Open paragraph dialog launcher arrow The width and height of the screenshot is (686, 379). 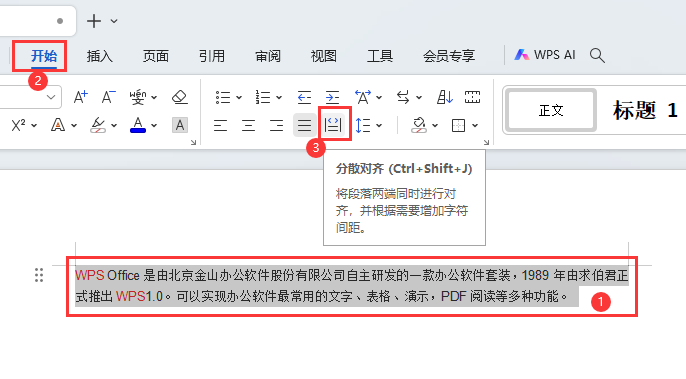[486, 142]
